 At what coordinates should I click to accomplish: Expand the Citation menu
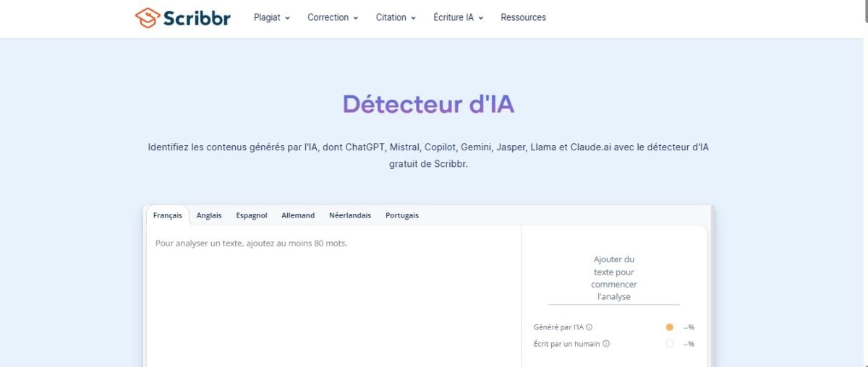396,17
